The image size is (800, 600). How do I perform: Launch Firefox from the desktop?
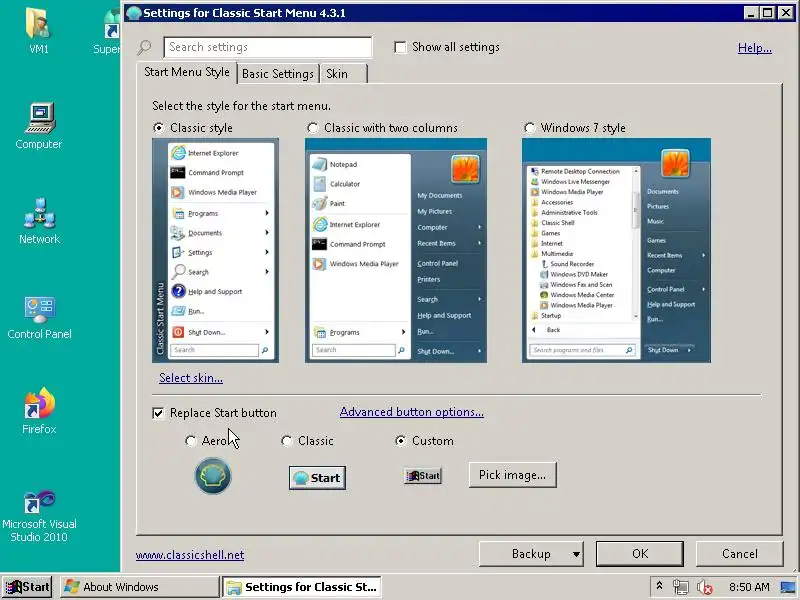[x=39, y=411]
